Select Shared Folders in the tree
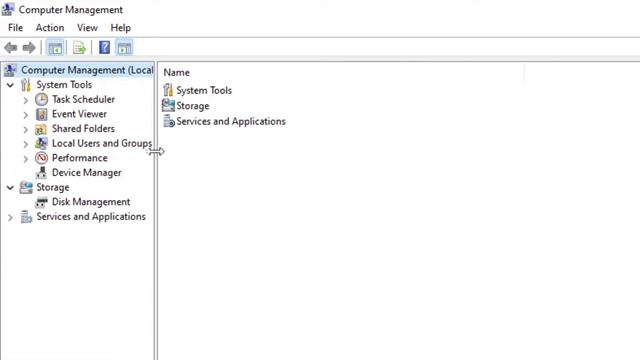This screenshot has width=640, height=360. tap(83, 129)
